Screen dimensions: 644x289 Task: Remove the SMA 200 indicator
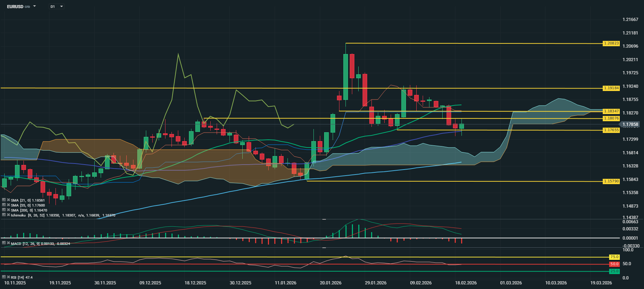[8, 210]
